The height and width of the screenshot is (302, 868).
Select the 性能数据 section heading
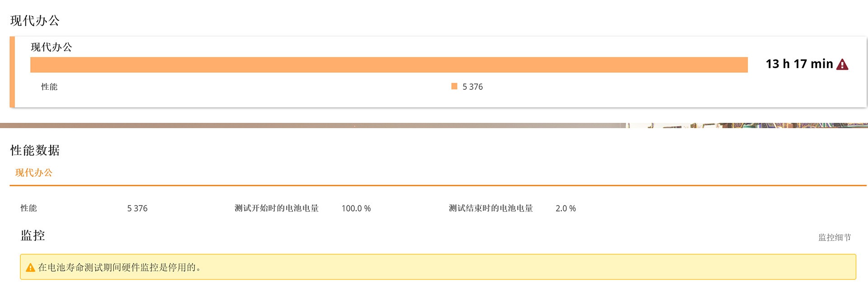pos(35,151)
